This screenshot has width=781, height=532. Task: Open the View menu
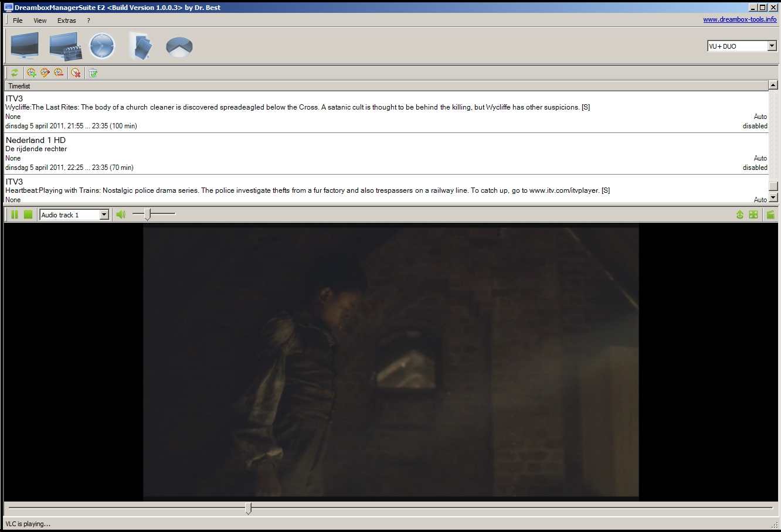pyautogui.click(x=40, y=21)
